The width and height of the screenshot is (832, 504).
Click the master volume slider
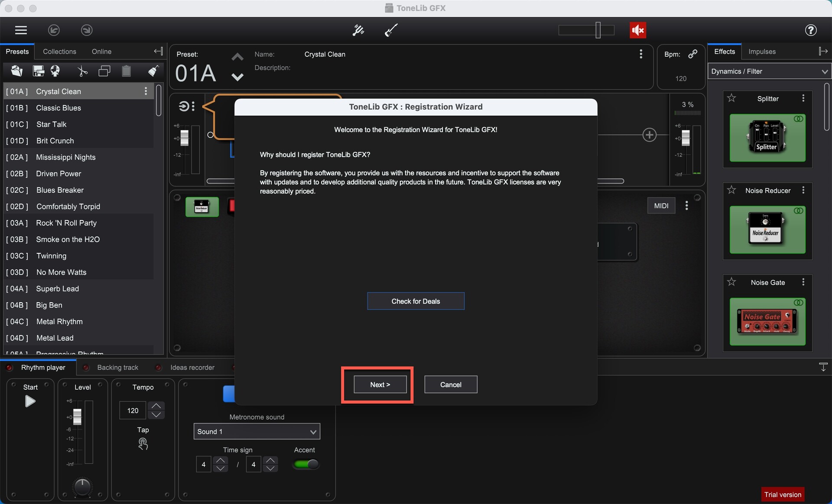(x=586, y=30)
